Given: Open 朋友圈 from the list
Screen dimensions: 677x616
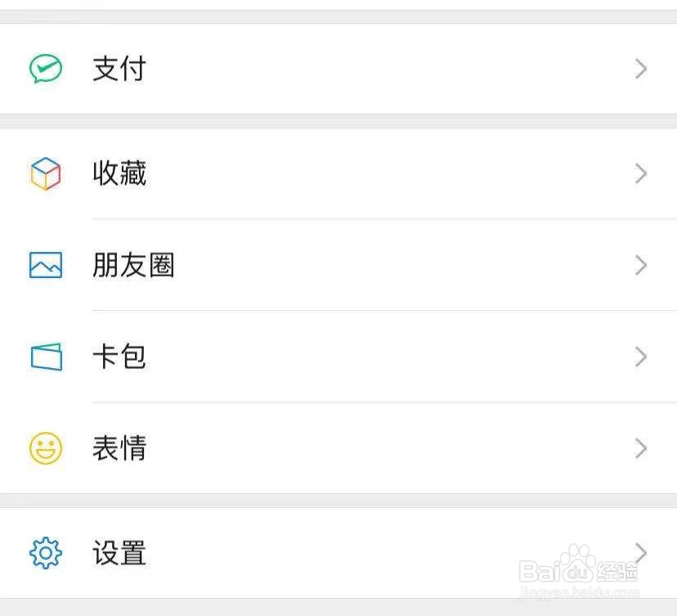Looking at the screenshot, I should pyautogui.click(x=338, y=265).
